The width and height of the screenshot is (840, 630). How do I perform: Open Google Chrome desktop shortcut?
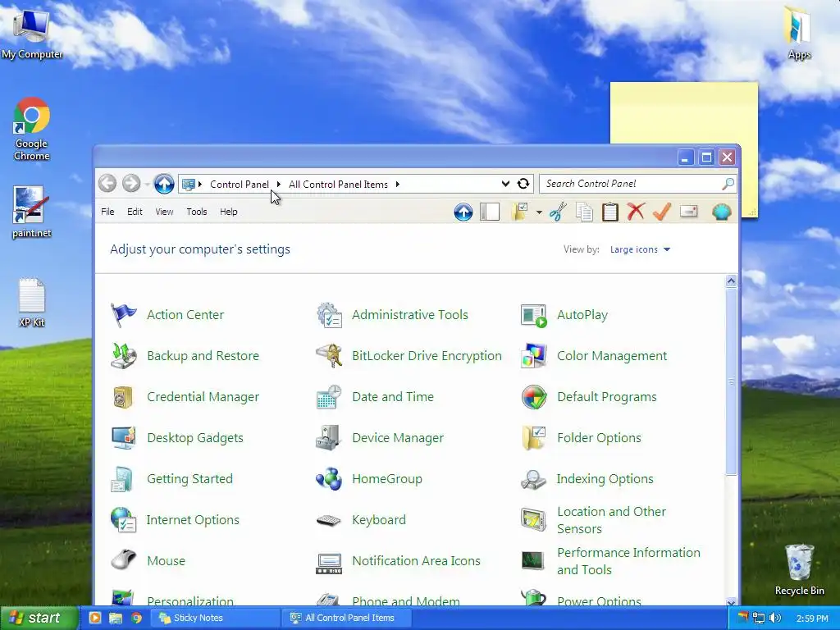tap(32, 129)
